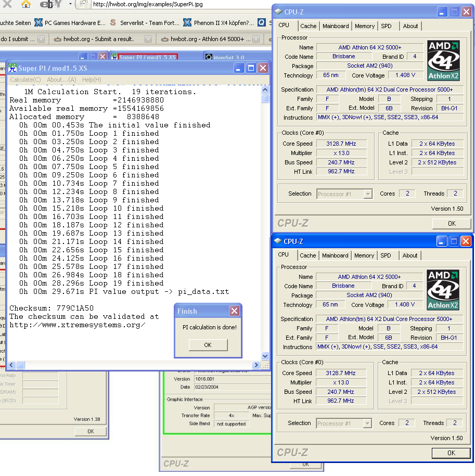
Task: Click OK in the Version 1.38 window
Action: 91,431
